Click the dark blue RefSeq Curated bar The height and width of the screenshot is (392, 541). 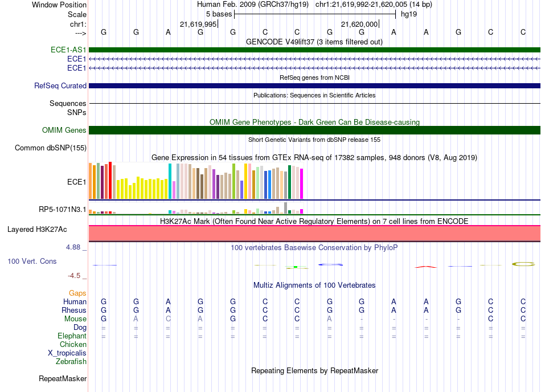coord(314,85)
